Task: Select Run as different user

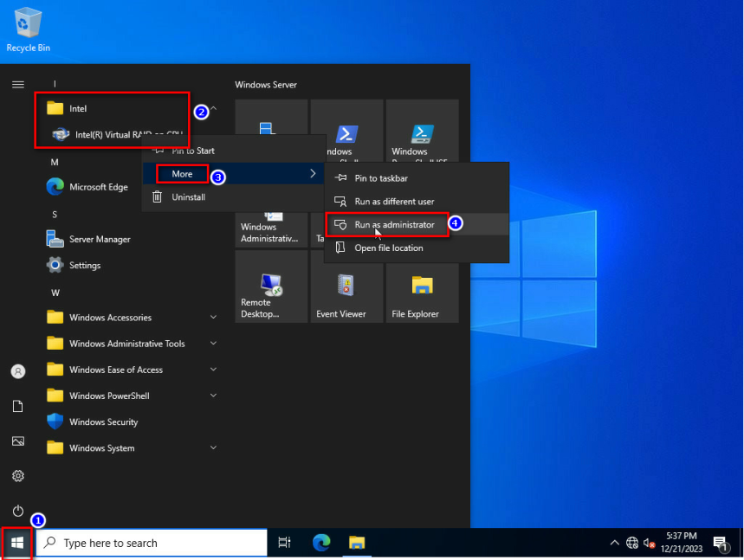Action: 417,202
